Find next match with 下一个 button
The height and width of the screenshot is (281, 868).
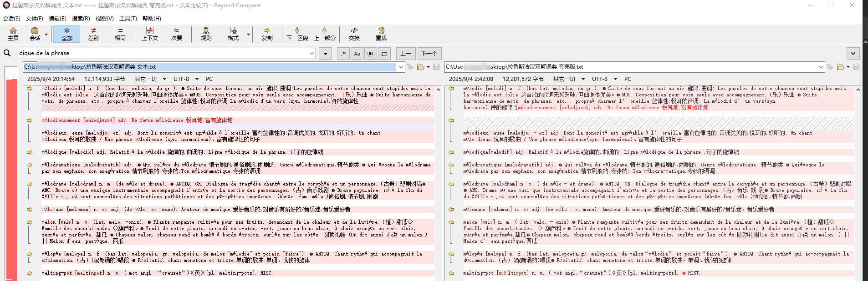[x=429, y=54]
